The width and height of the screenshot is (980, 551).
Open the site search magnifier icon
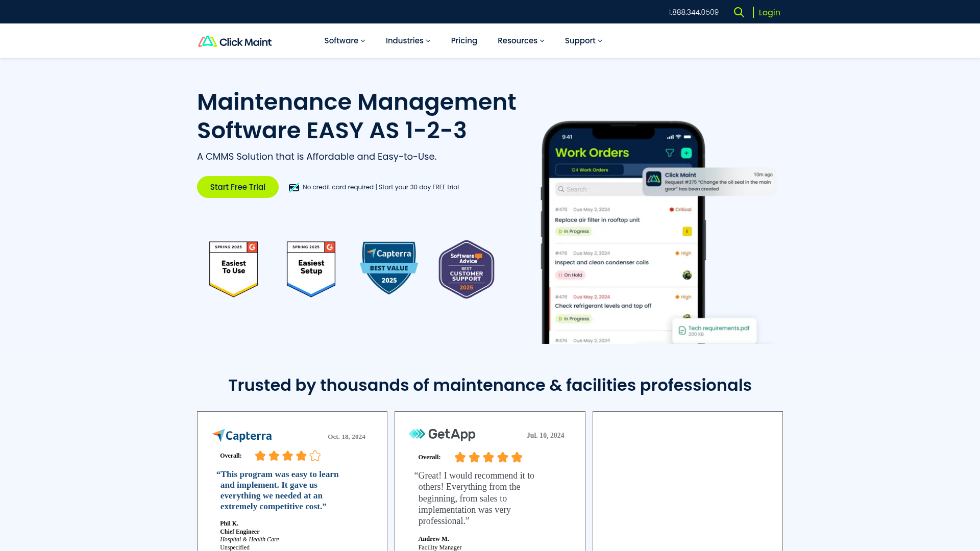point(739,12)
